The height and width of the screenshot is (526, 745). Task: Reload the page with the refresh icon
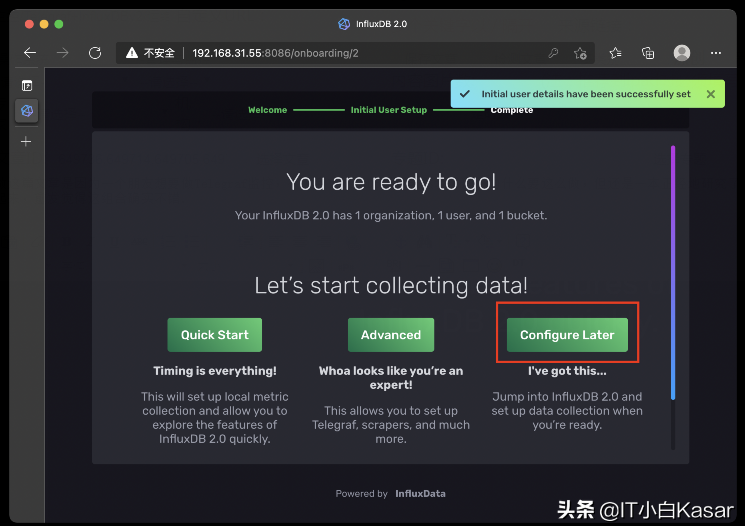(x=95, y=53)
